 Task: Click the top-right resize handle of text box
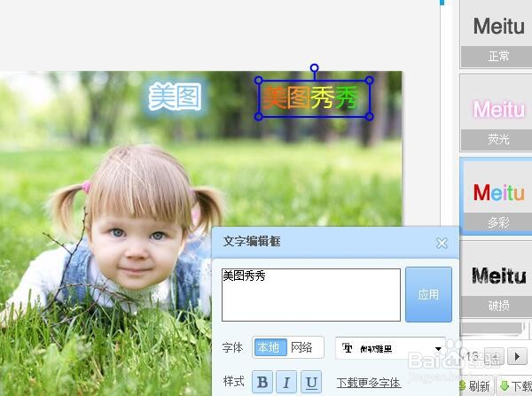coord(370,81)
